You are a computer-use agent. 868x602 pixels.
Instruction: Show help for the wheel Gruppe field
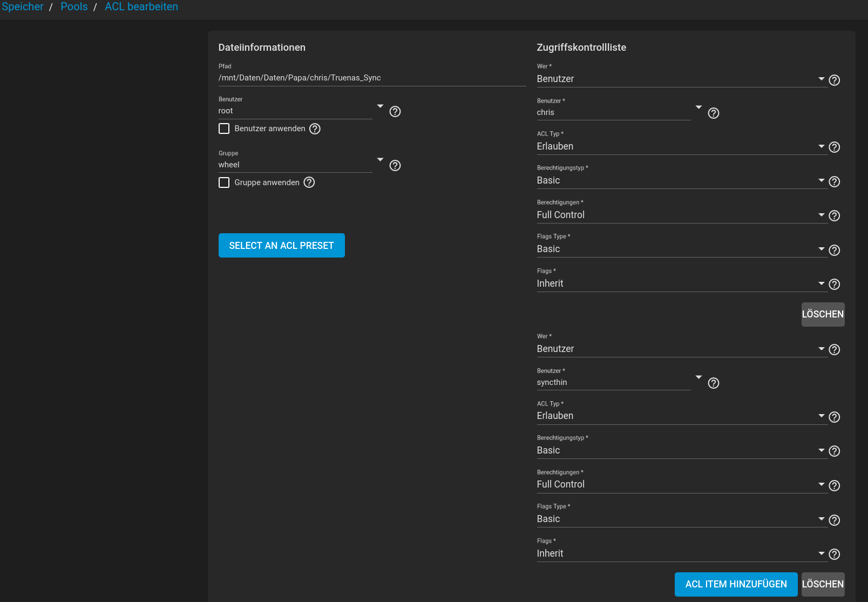click(395, 166)
